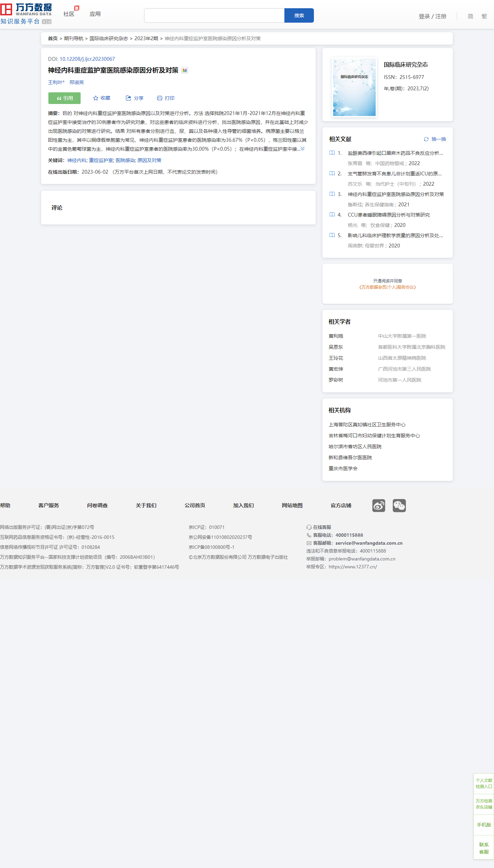
Task: Click the share icon (分享)
Action: 128,98
